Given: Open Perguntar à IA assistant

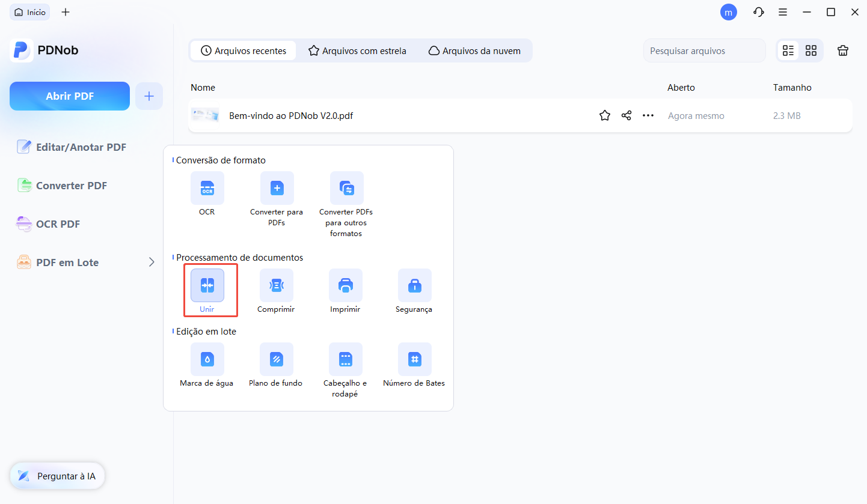Looking at the screenshot, I should click(58, 476).
